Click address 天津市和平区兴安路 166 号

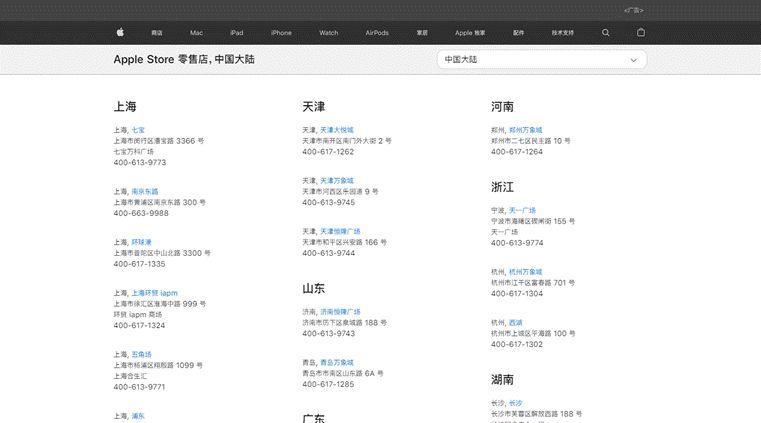click(x=345, y=242)
